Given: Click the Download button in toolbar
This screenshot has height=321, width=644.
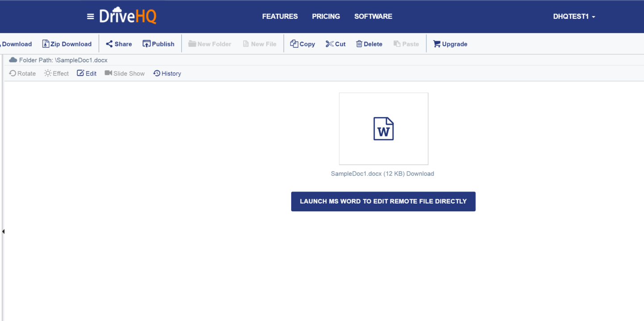Looking at the screenshot, I should click(x=17, y=44).
